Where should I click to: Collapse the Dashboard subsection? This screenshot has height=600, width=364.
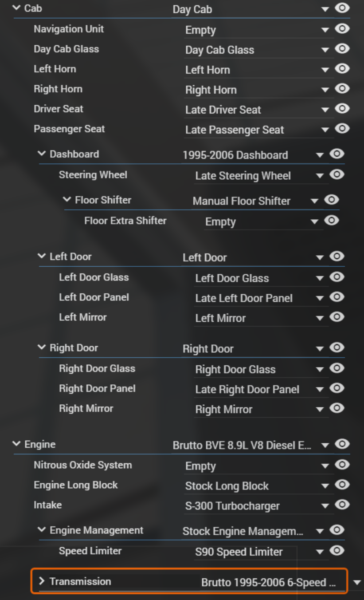click(42, 154)
